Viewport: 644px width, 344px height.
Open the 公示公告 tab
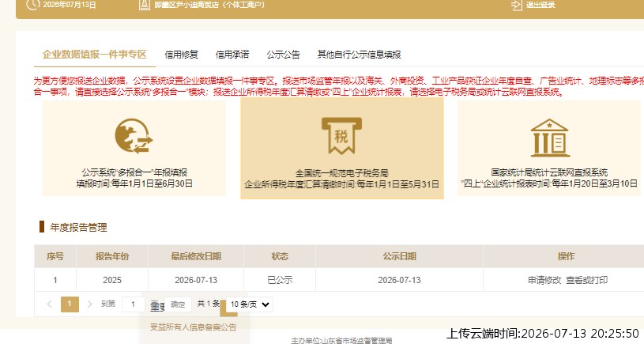tap(283, 55)
